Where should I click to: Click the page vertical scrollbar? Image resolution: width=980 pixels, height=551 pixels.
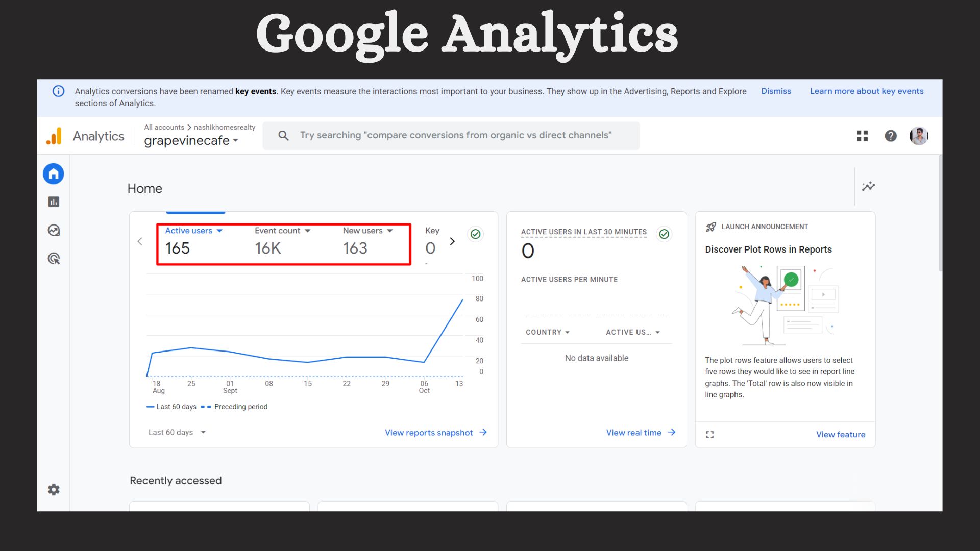coord(940,214)
